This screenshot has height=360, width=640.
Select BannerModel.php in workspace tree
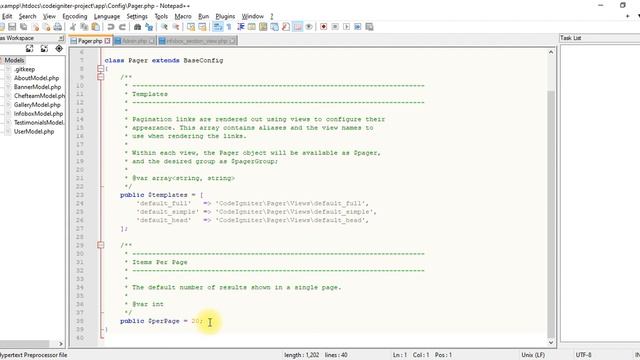tap(37, 87)
